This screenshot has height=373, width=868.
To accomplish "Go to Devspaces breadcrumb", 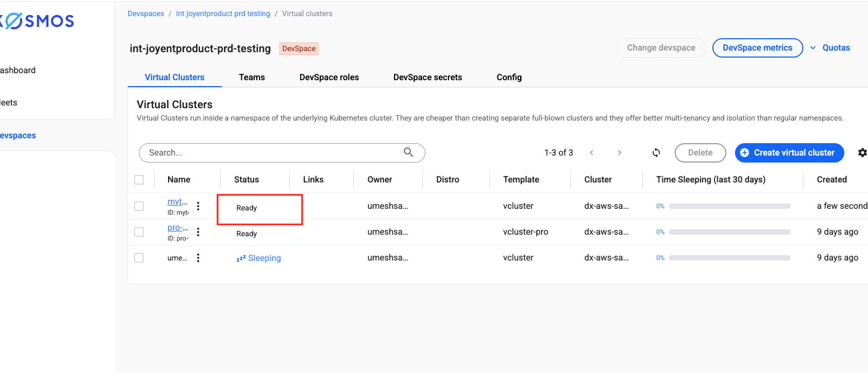I will click(146, 13).
